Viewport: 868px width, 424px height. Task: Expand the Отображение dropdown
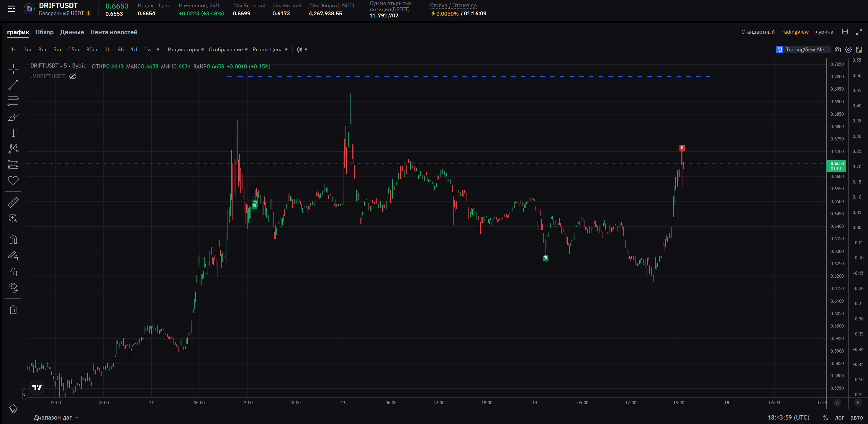pos(228,50)
